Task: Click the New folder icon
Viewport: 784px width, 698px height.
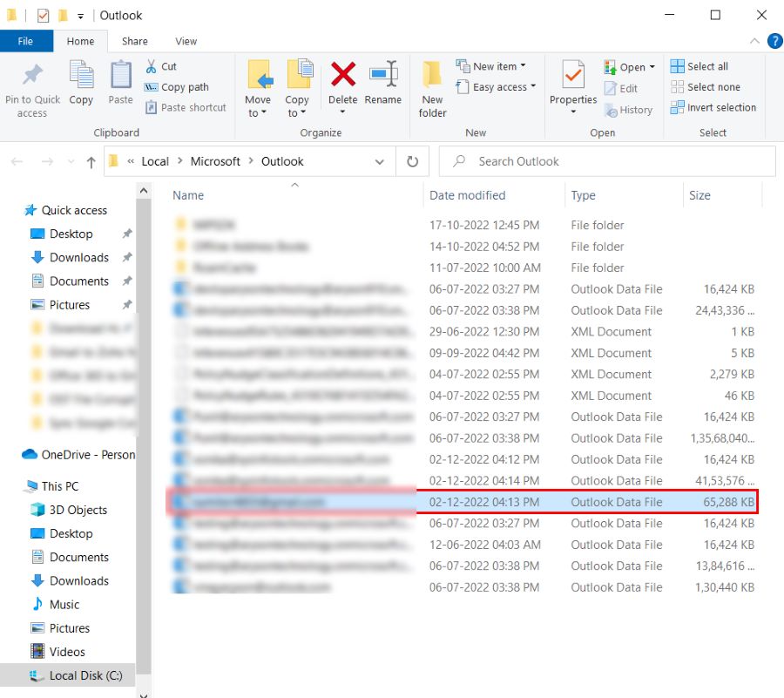Action: pyautogui.click(x=433, y=75)
